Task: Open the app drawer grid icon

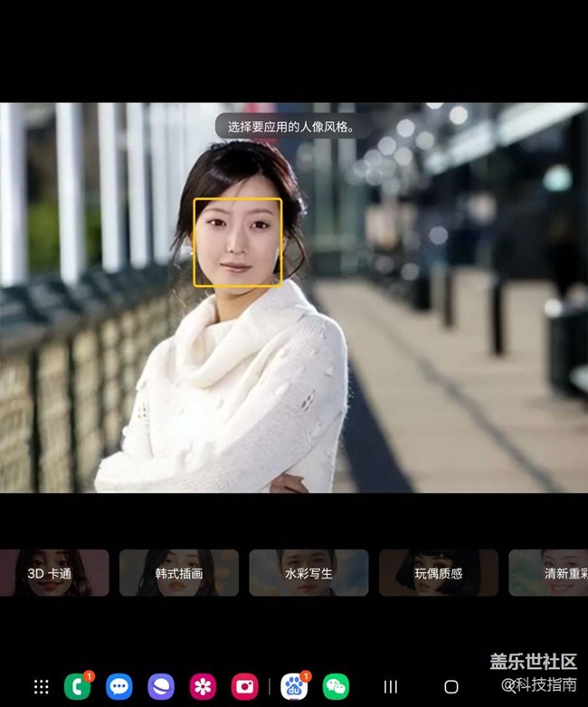Action: (41, 687)
